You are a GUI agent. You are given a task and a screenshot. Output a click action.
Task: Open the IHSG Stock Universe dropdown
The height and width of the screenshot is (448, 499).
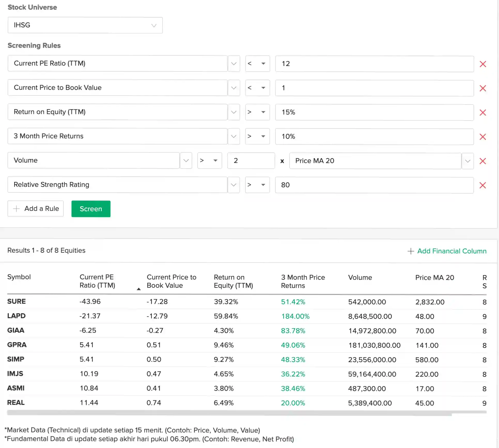pyautogui.click(x=85, y=25)
